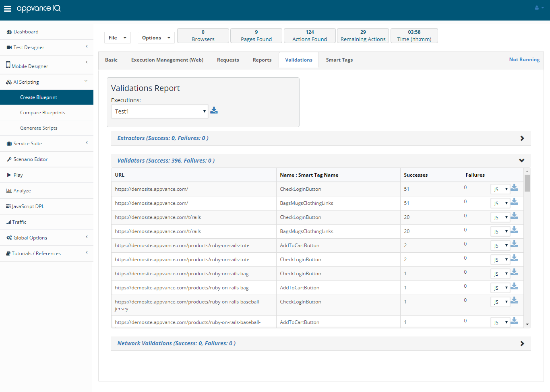Click the Not Running status link
The width and height of the screenshot is (550, 392).
pos(524,60)
